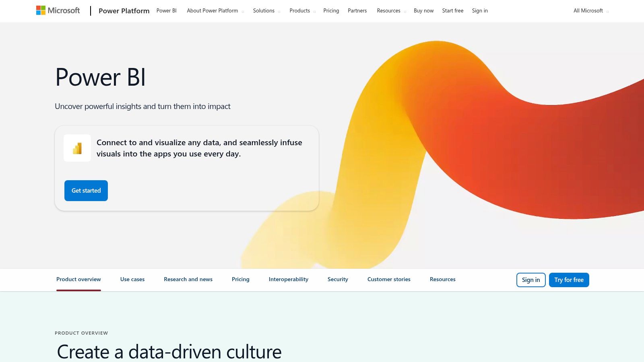Open the Resources dropdown in top navigation
The width and height of the screenshot is (644, 362).
388,11
